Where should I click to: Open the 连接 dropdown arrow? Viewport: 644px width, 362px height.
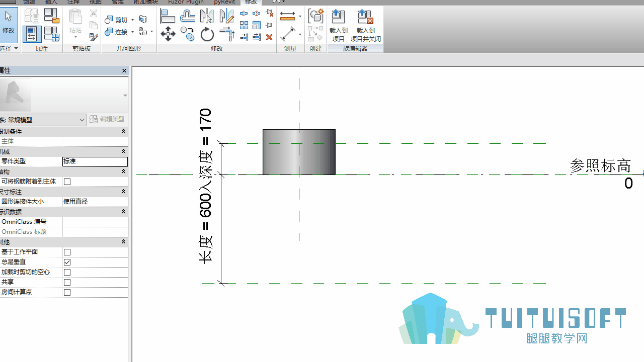[133, 32]
